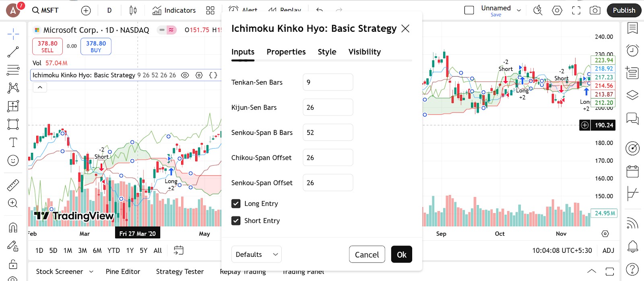Select the rectangle geometric shapes tool
This screenshot has height=281, width=644.
pyautogui.click(x=13, y=124)
